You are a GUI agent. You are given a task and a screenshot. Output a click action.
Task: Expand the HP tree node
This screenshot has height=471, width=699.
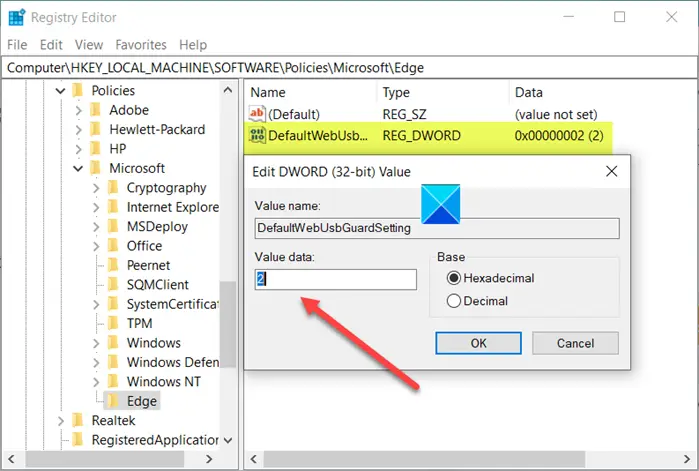point(78,149)
